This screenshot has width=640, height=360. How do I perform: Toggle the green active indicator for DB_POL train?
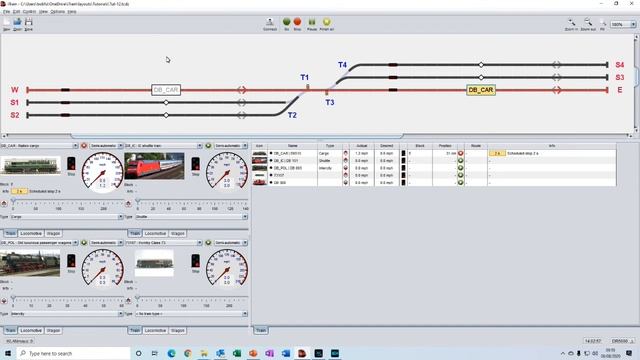[84, 243]
